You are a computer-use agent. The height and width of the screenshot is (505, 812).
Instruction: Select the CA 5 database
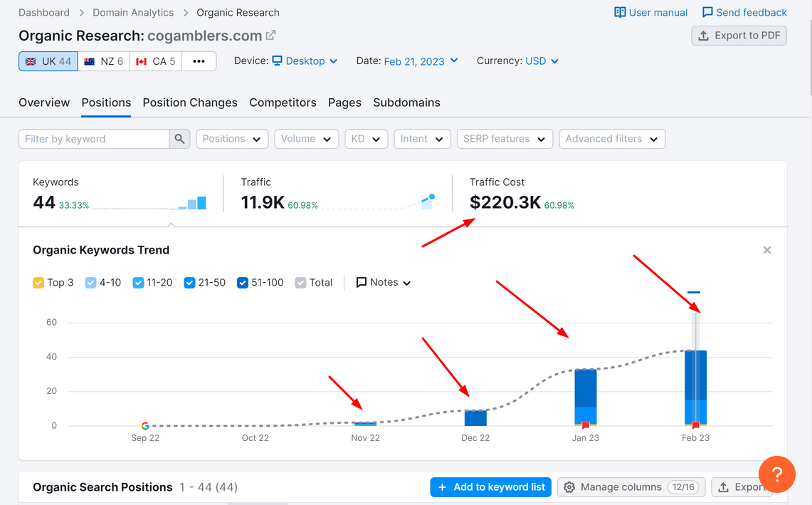pyautogui.click(x=155, y=61)
